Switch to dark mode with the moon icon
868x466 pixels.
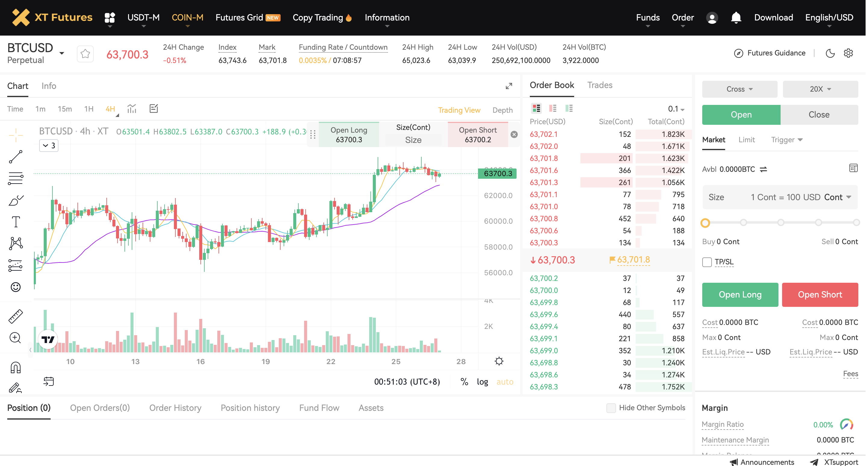click(x=830, y=53)
